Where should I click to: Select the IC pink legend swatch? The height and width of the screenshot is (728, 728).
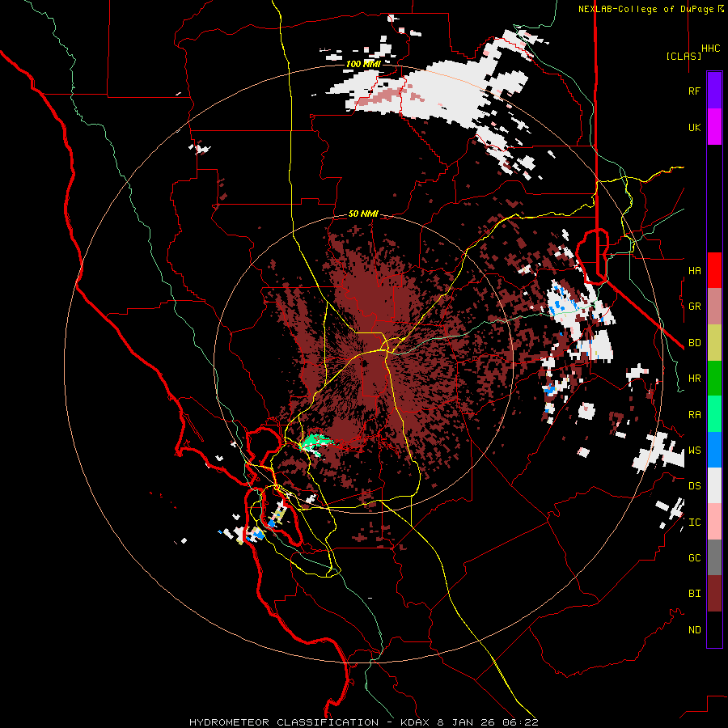(x=714, y=522)
